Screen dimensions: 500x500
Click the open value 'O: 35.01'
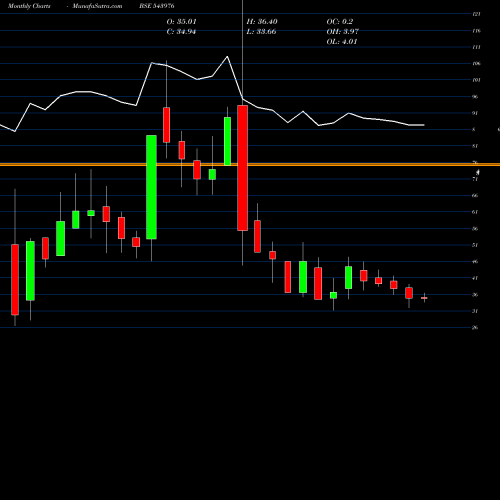(x=182, y=22)
